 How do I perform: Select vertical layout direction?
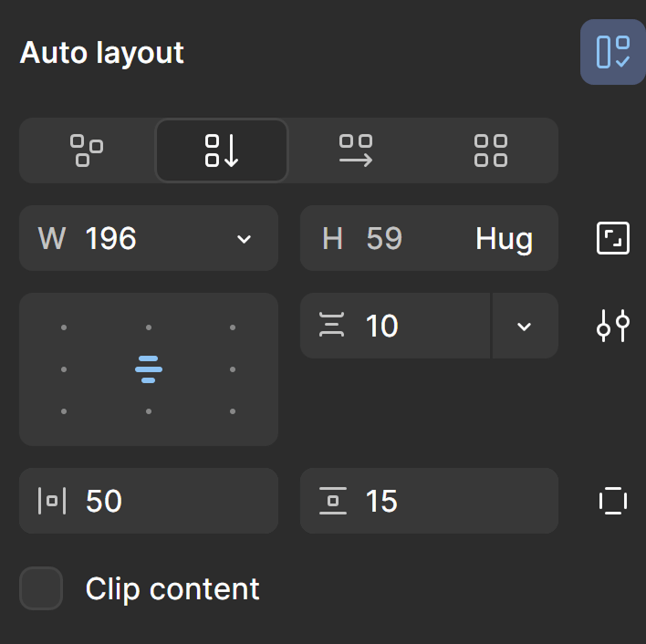tap(222, 151)
